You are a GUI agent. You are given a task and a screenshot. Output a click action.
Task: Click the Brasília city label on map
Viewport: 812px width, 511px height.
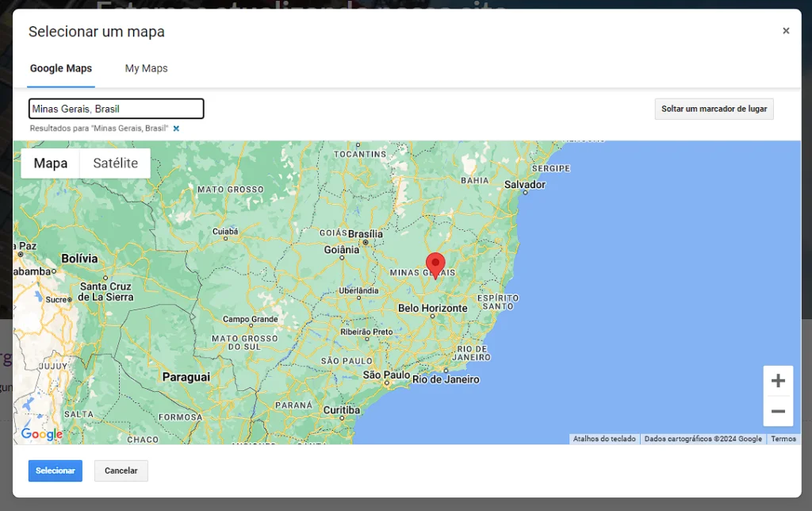366,234
